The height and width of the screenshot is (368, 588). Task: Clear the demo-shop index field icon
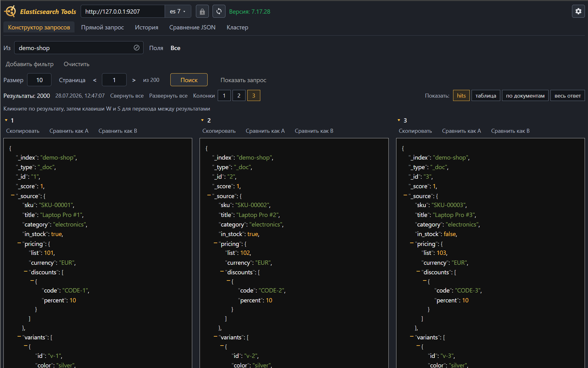[x=136, y=48]
